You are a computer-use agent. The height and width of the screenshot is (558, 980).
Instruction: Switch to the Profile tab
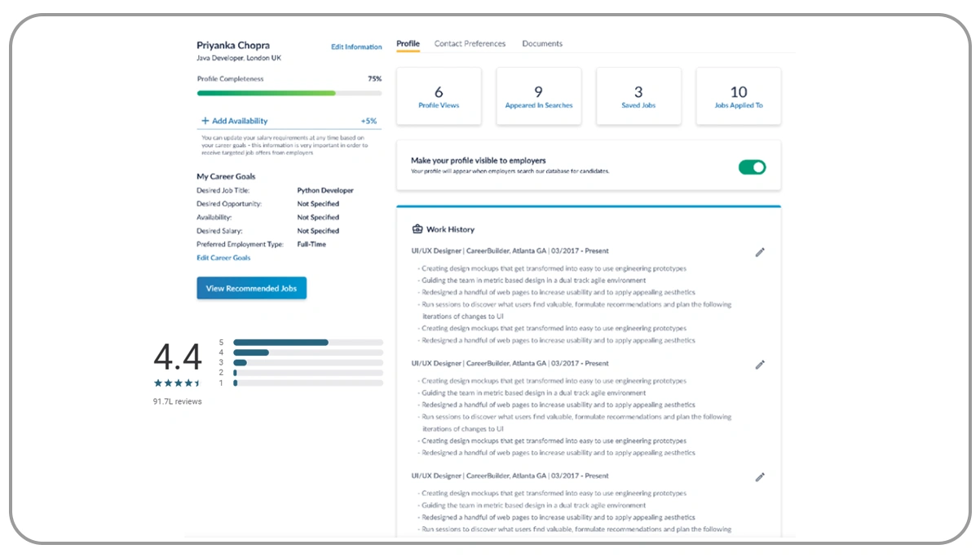[408, 44]
